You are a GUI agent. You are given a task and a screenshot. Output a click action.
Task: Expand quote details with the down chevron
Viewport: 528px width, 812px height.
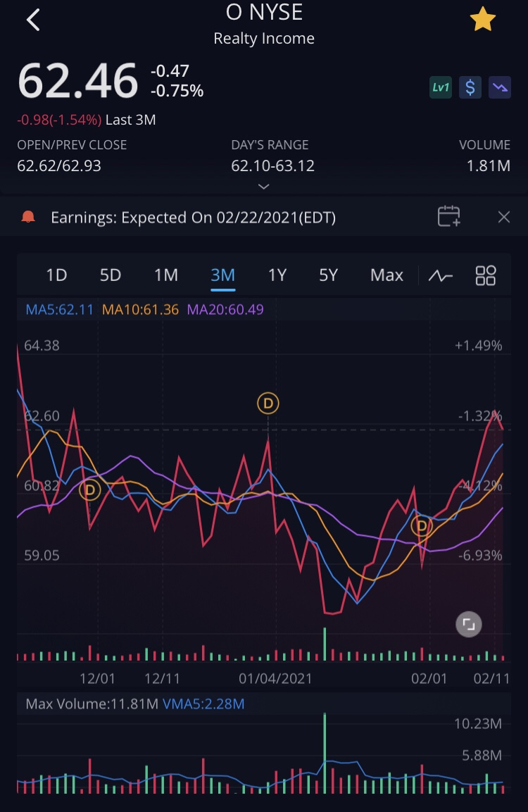[x=263, y=187]
